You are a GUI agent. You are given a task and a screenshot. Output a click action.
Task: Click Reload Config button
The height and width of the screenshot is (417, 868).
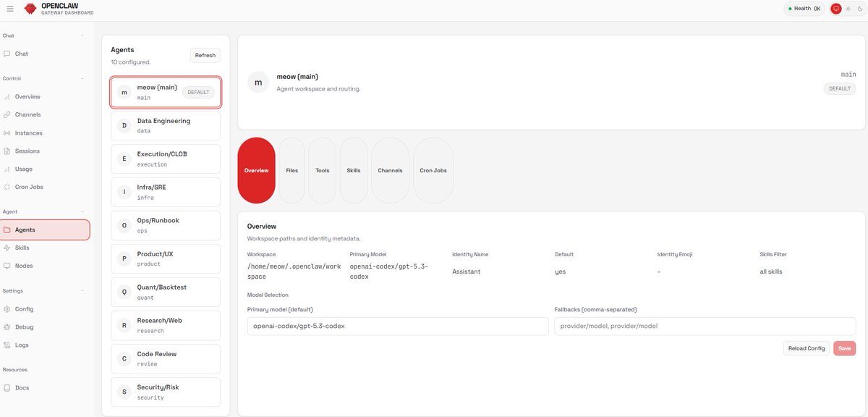tap(807, 348)
